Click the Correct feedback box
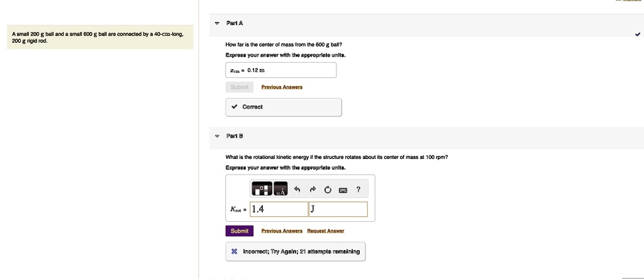The height and width of the screenshot is (279, 644). click(x=283, y=107)
